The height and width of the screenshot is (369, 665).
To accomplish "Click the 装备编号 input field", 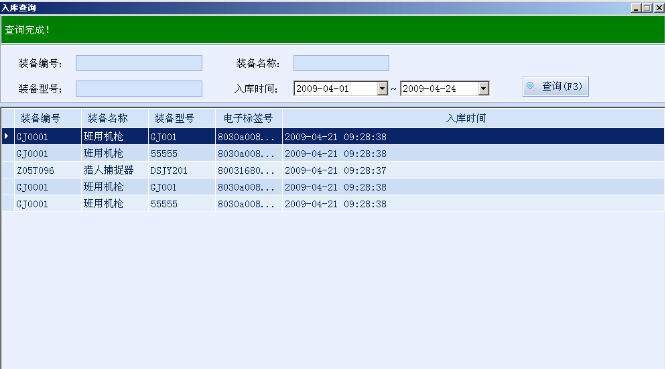I will (x=139, y=63).
